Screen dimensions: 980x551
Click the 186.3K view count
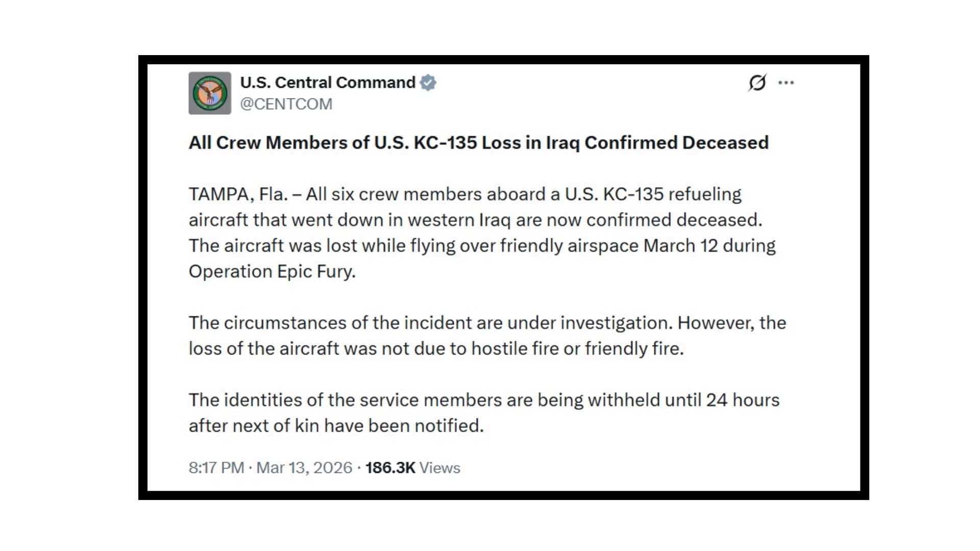[390, 468]
